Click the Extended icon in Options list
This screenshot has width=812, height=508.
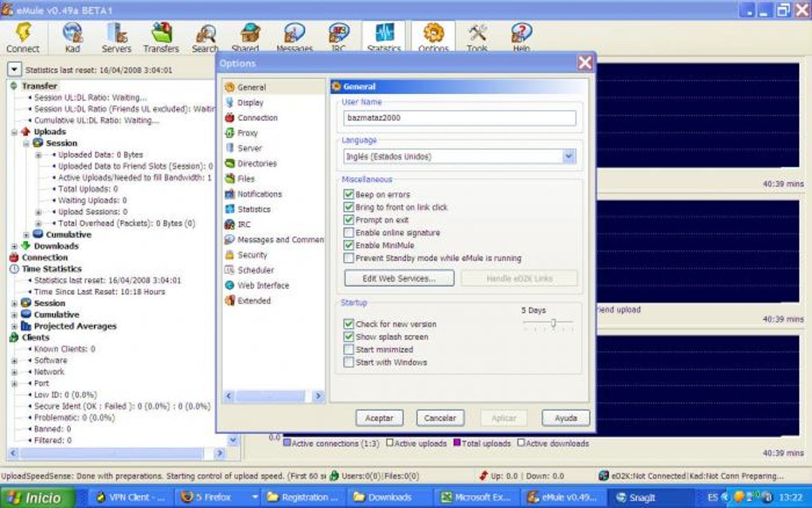230,300
